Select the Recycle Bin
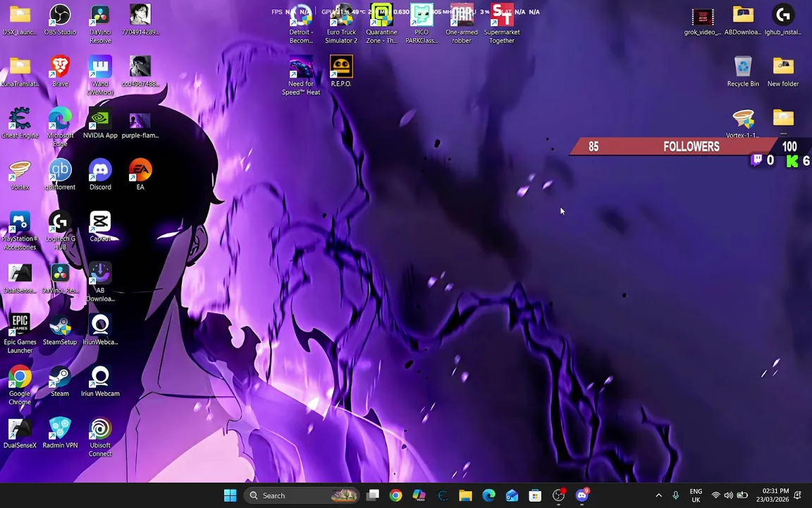 point(743,71)
